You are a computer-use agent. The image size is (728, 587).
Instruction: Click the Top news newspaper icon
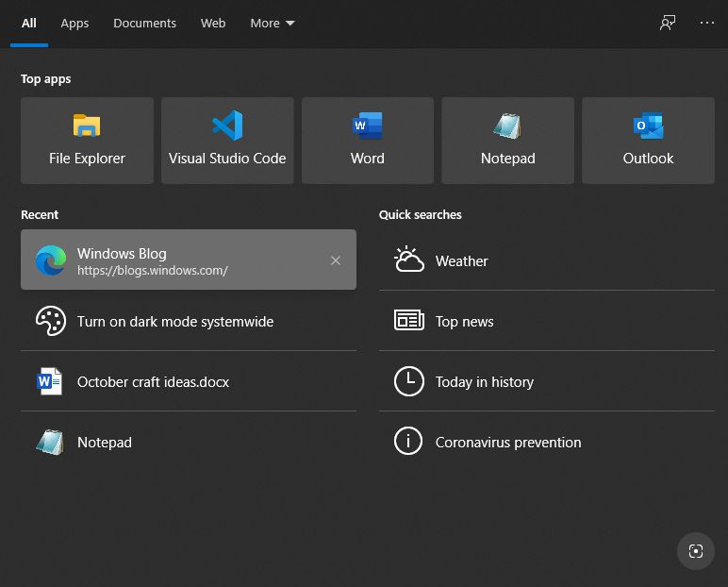pyautogui.click(x=409, y=320)
